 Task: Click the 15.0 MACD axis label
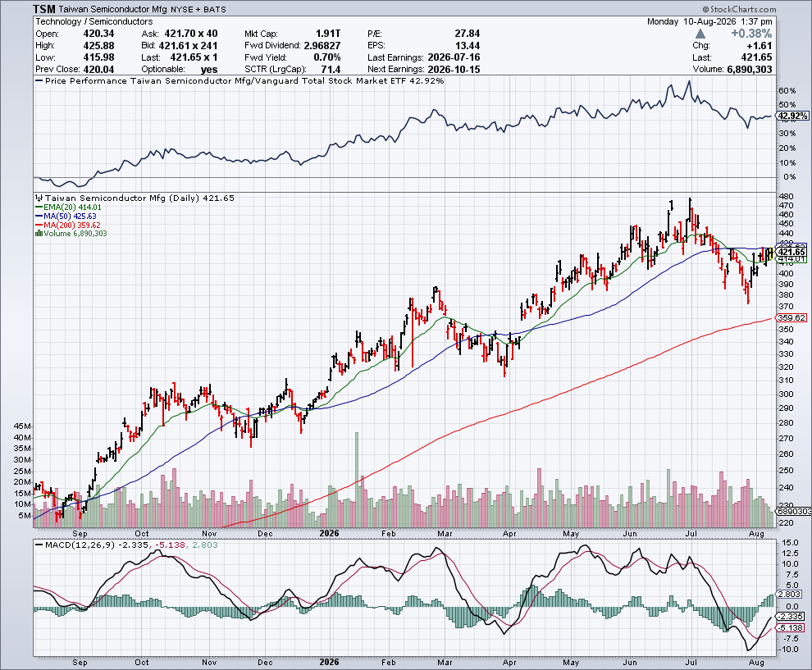click(x=790, y=543)
